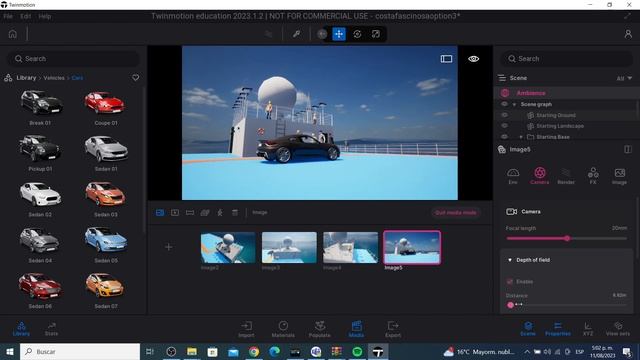
Task: Select the Image4 media thumbnail
Action: (x=350, y=247)
